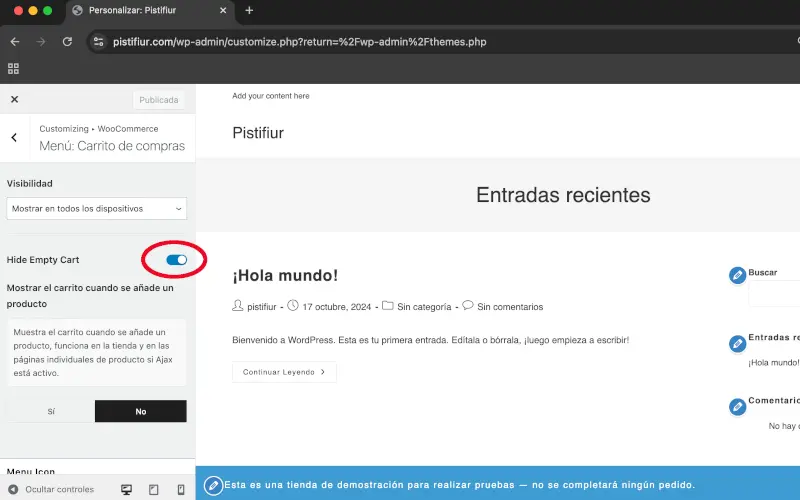The width and height of the screenshot is (800, 500).
Task: Click the 'Muestra el carrito cuando' description
Action: tap(96, 353)
